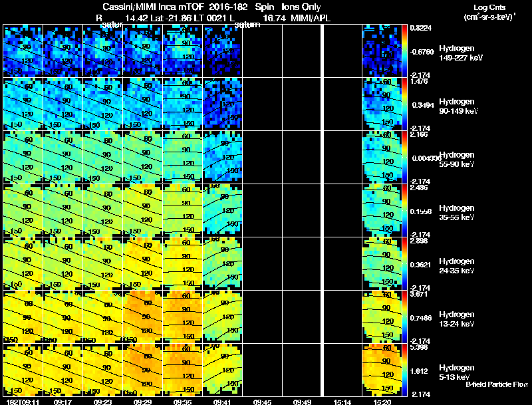Open the 13-24 keV panel at 09:35
Viewport: 532px width, 405px height.
(x=182, y=317)
